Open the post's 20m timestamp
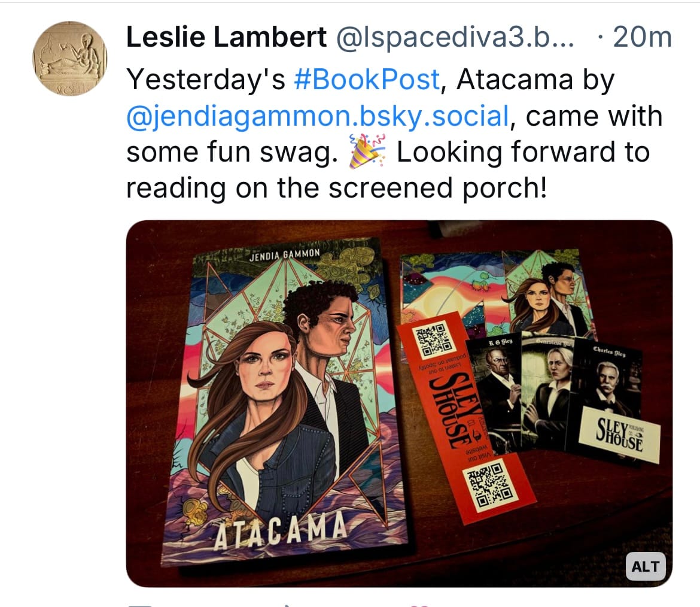This screenshot has width=700, height=607. [x=643, y=37]
